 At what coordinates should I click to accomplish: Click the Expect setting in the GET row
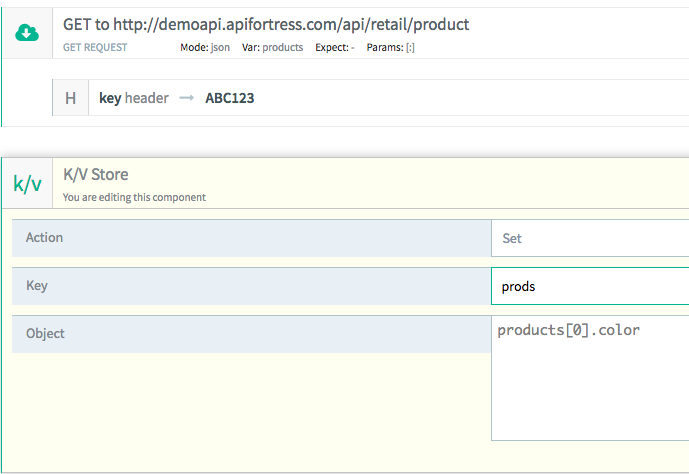click(x=334, y=47)
